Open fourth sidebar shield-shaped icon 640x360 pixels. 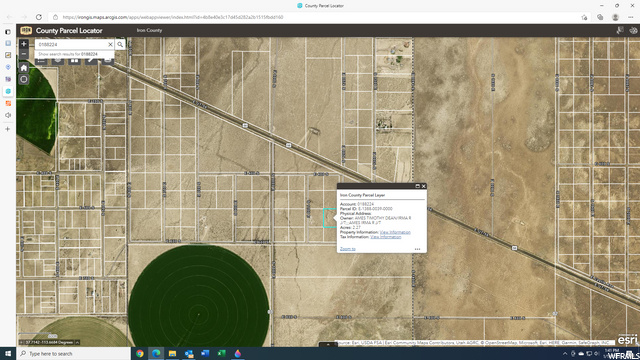pos(8,67)
